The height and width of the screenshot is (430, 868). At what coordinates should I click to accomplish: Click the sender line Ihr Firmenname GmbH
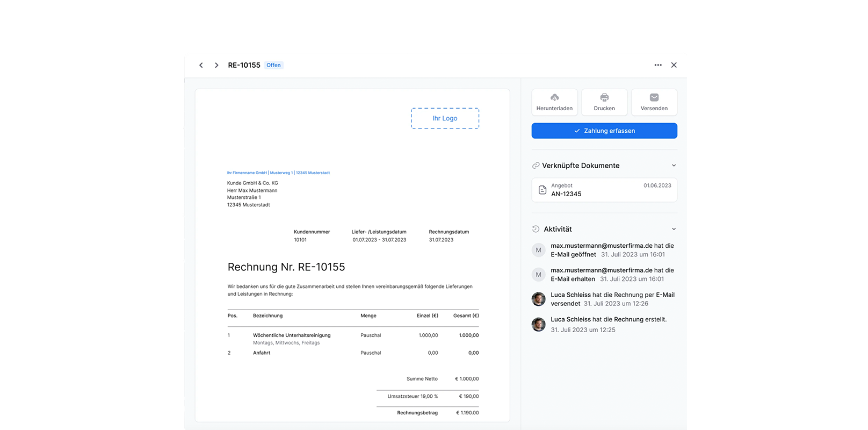[x=278, y=173]
